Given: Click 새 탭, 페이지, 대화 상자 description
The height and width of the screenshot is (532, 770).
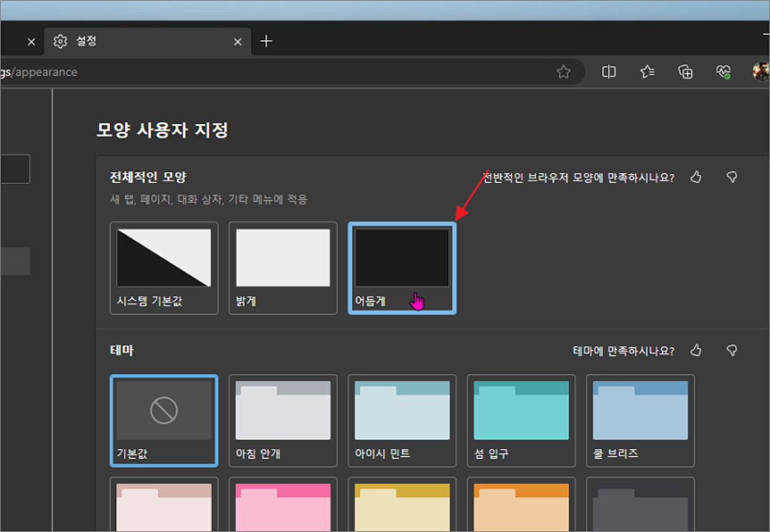Looking at the screenshot, I should tap(208, 199).
